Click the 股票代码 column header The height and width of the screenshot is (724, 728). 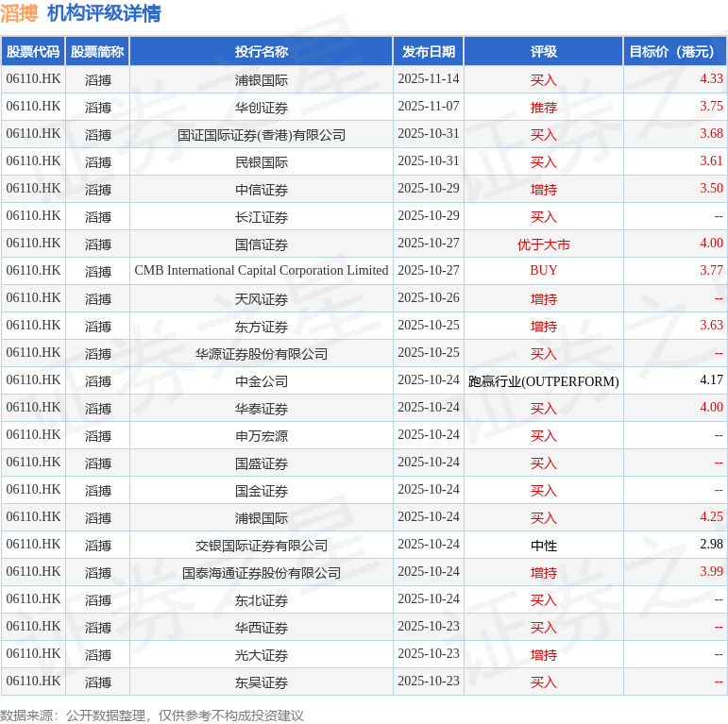[x=32, y=52]
